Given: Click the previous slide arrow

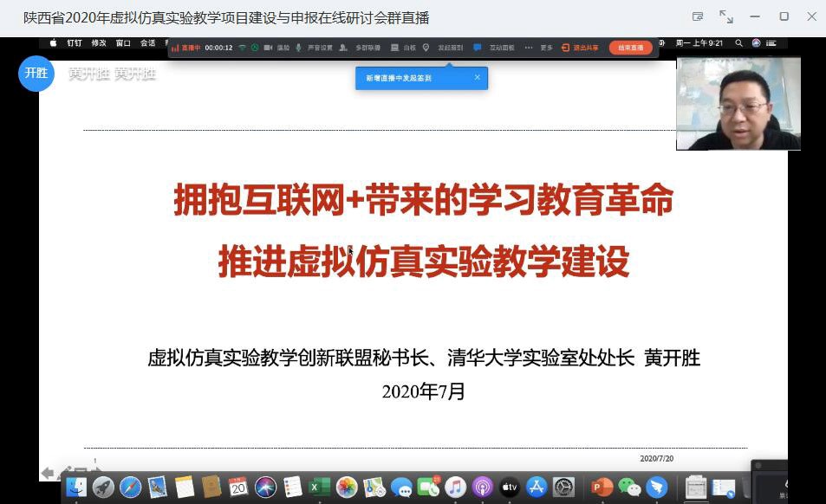Looking at the screenshot, I should [x=48, y=473].
